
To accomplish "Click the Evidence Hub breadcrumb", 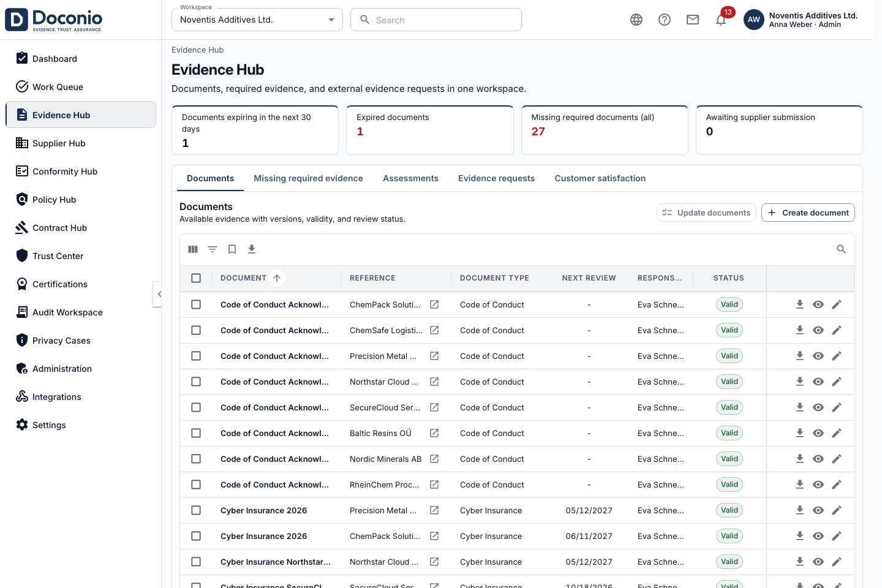I will pyautogui.click(x=197, y=50).
